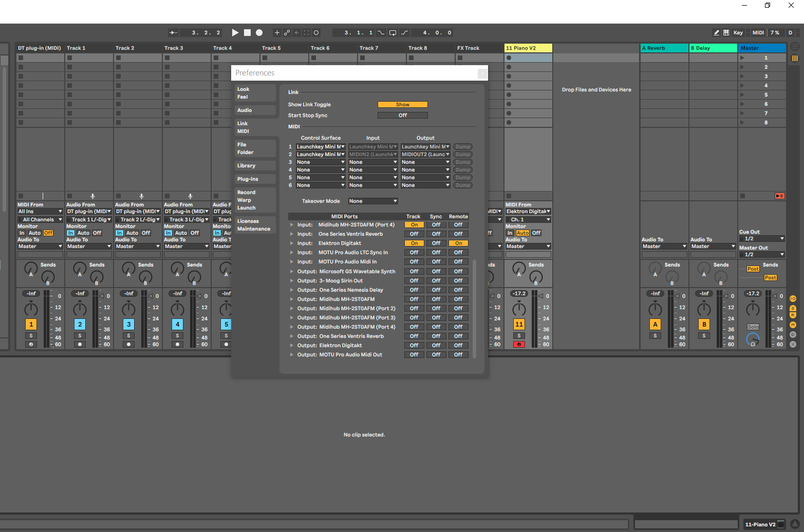Toggle Track for Midihub Port 4 input

click(414, 224)
